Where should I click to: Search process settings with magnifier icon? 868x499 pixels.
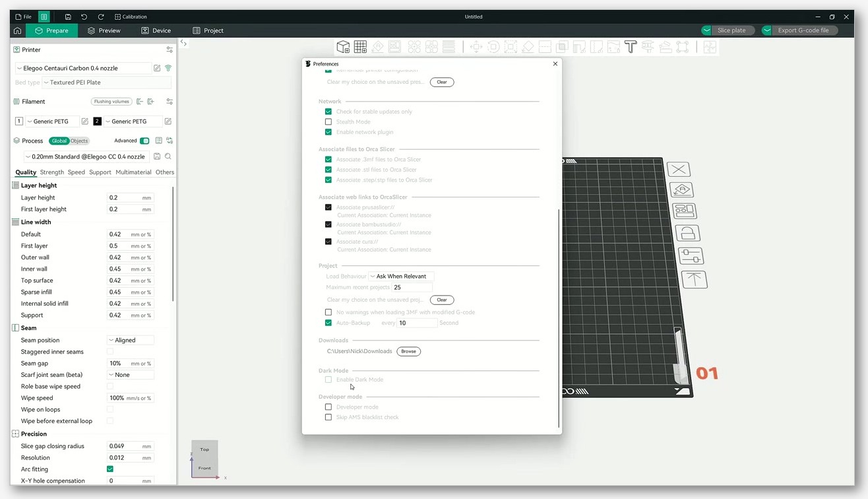(168, 156)
